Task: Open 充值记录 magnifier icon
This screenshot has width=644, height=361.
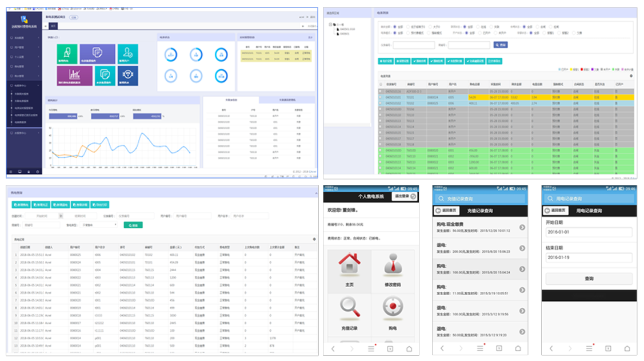Action: pyautogui.click(x=349, y=310)
